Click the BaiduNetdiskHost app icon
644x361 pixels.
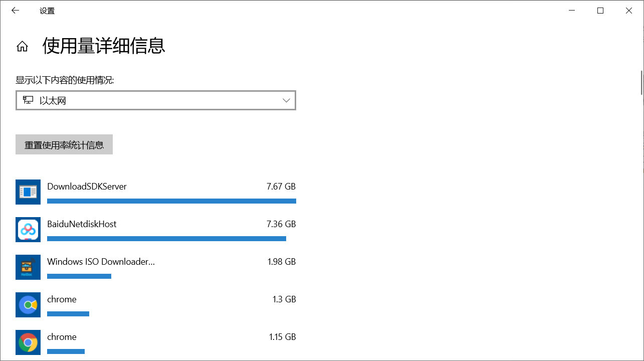(28, 230)
